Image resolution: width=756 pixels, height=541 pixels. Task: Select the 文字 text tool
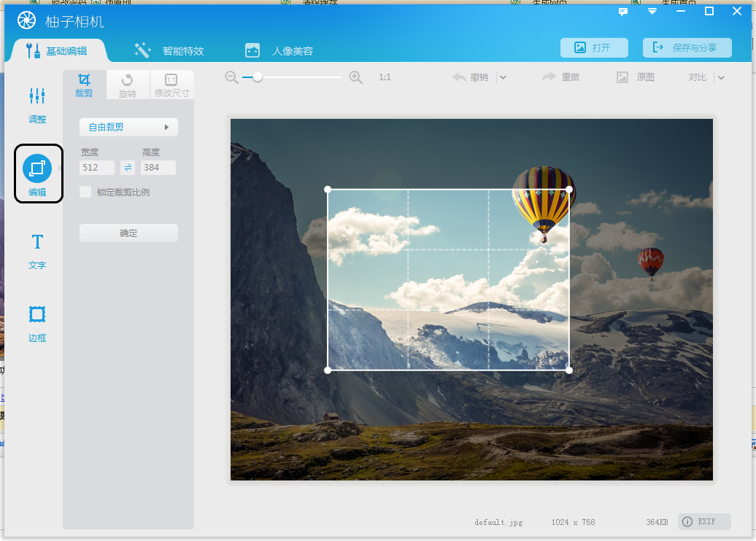pos(37,250)
